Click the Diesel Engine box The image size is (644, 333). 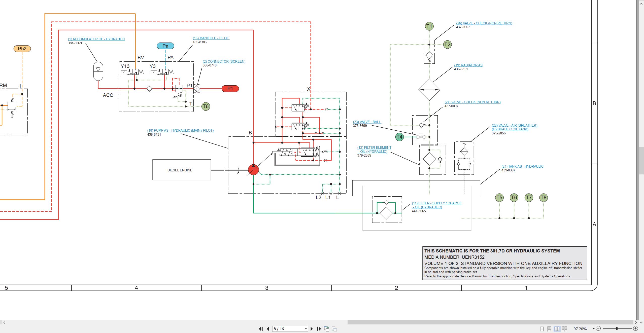pos(182,170)
